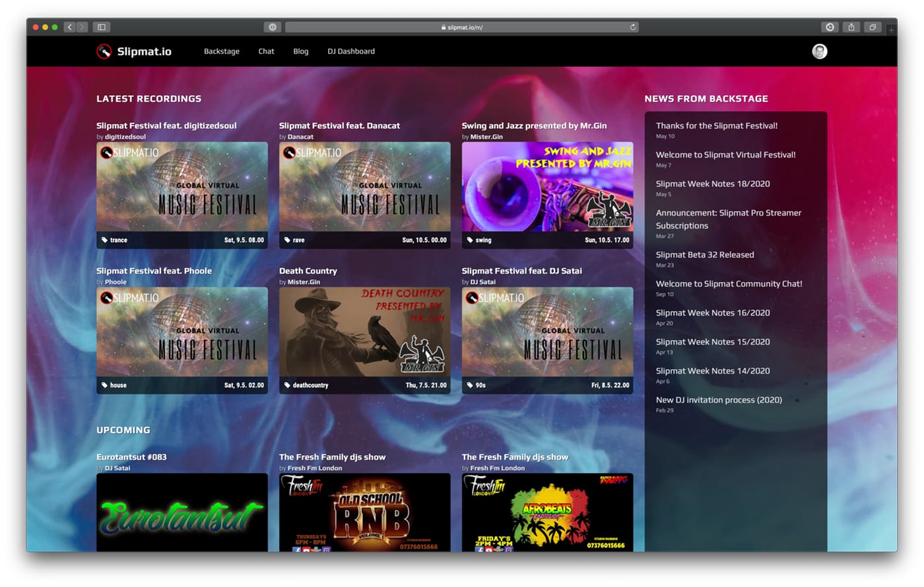Viewport: 924px width, 587px height.
Task: Open 'Slipmat Week Notes 16/2020' news
Action: [713, 313]
